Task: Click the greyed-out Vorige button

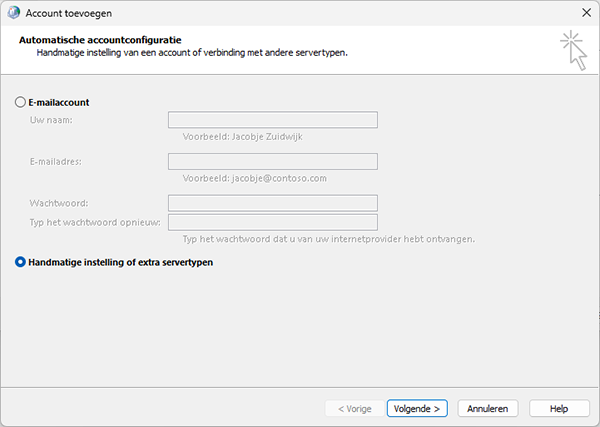Action: [x=355, y=409]
